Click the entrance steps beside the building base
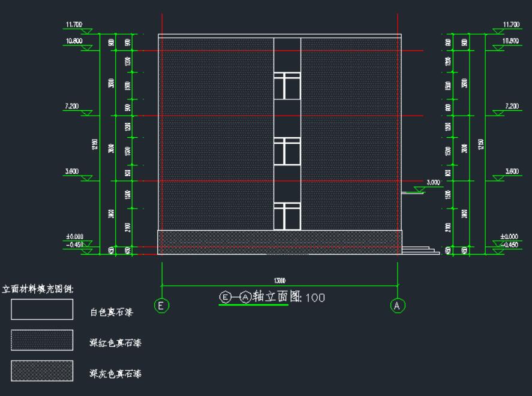The width and height of the screenshot is (532, 396). pos(420,250)
